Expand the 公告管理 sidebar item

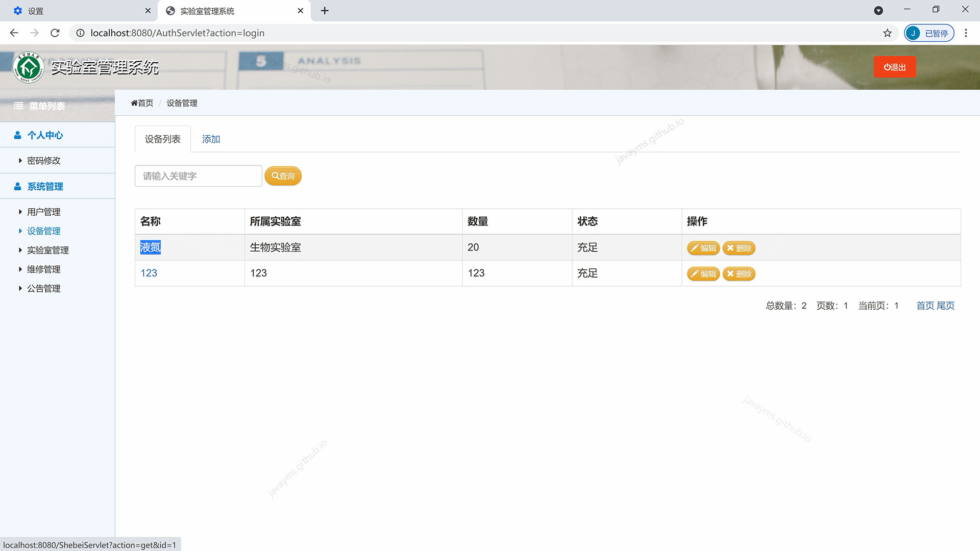coord(44,288)
